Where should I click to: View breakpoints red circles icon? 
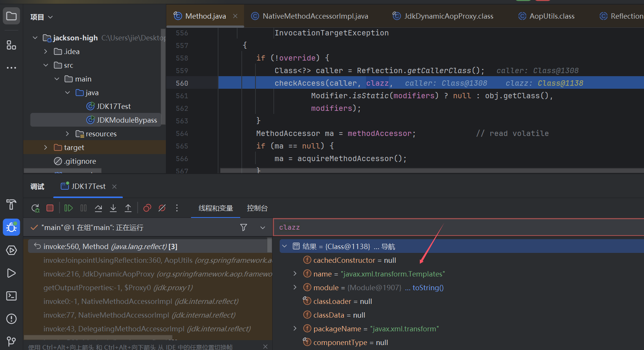[147, 208]
